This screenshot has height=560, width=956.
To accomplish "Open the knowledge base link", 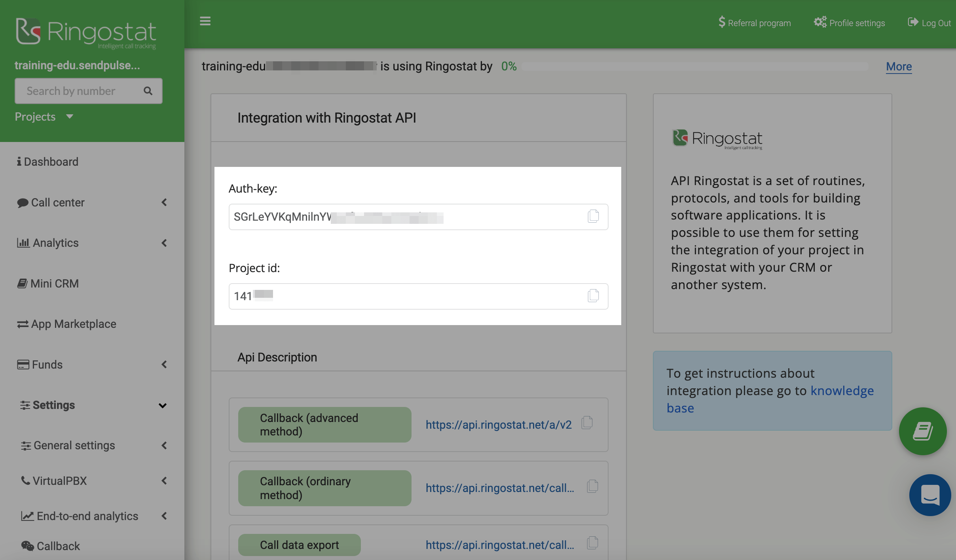I will point(842,391).
